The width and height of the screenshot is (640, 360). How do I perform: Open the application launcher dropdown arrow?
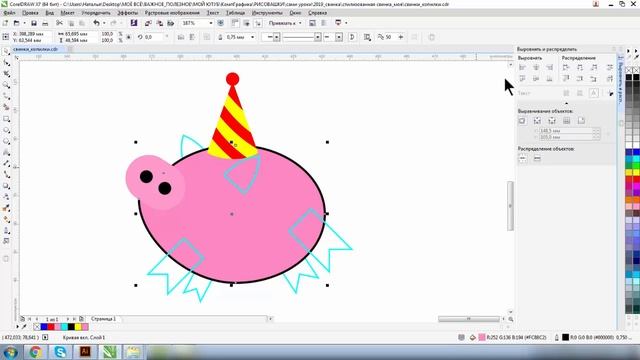(346, 23)
